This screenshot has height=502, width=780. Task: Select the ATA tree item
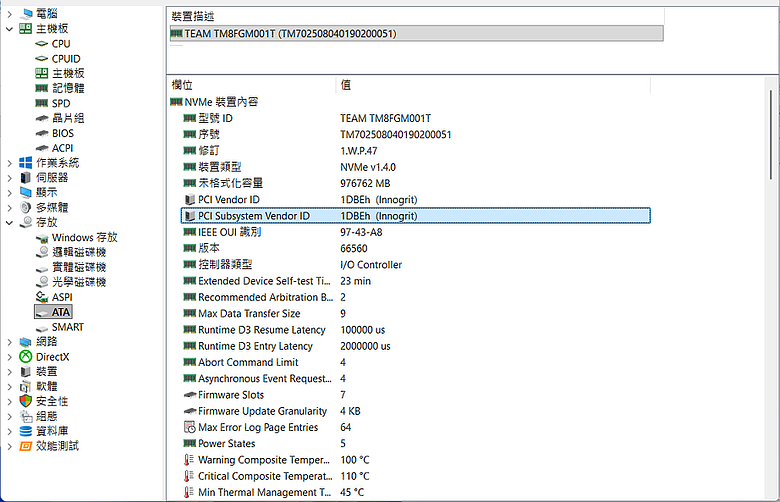pos(54,312)
